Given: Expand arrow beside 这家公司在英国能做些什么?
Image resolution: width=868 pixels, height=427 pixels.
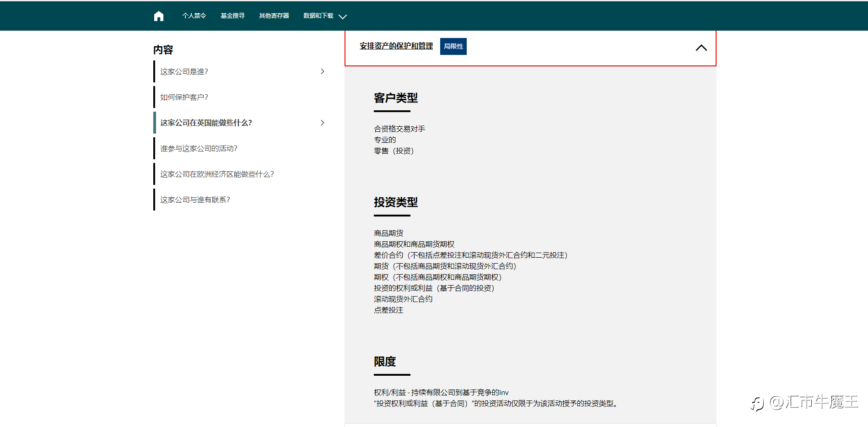Looking at the screenshot, I should click(x=323, y=123).
